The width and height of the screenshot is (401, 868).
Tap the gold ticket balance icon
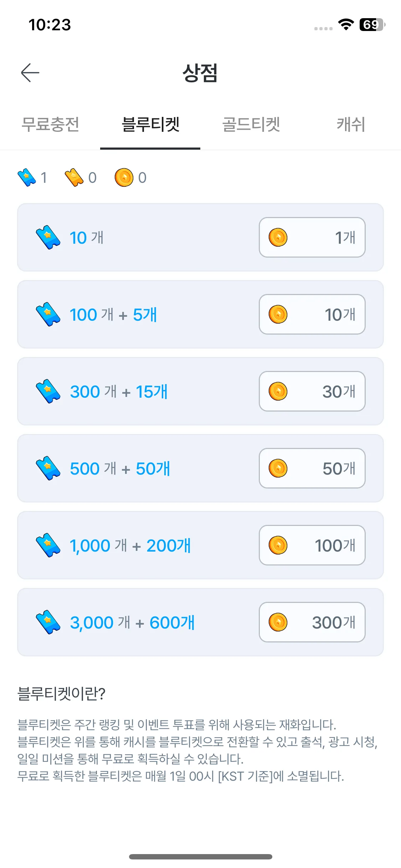pos(74,177)
